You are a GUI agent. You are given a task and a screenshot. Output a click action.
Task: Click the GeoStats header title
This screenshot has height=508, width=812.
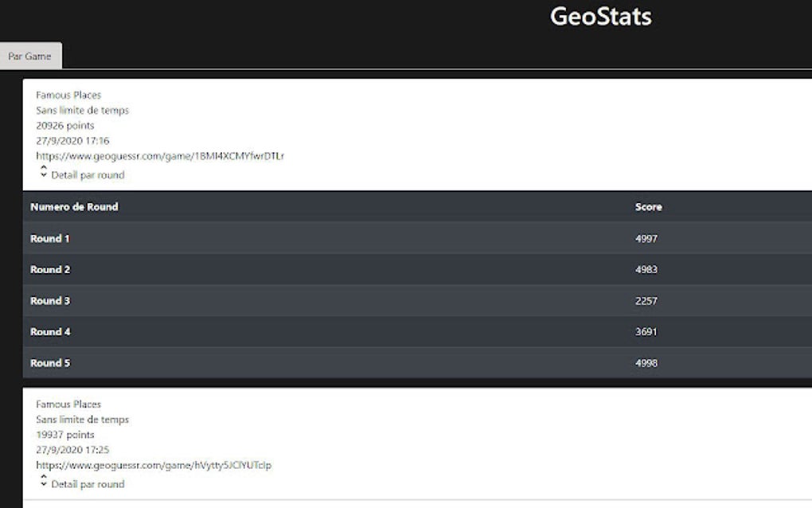click(x=599, y=17)
